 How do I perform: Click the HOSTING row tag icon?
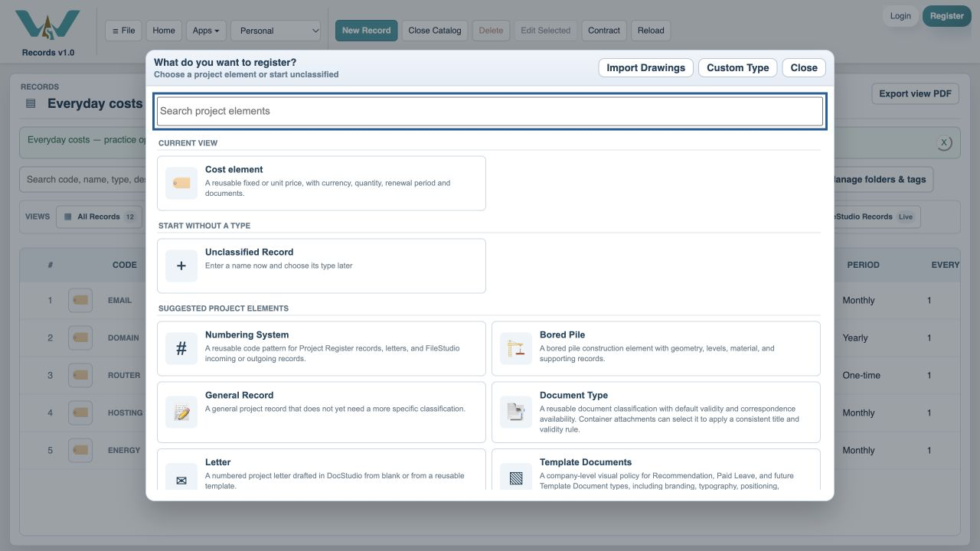(80, 412)
